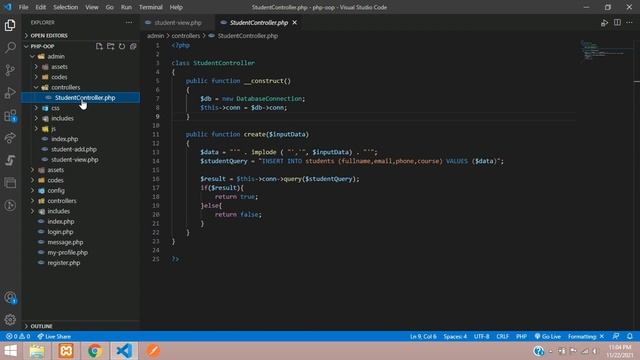
Task: Open student-add.php in explorer
Action: (x=74, y=149)
